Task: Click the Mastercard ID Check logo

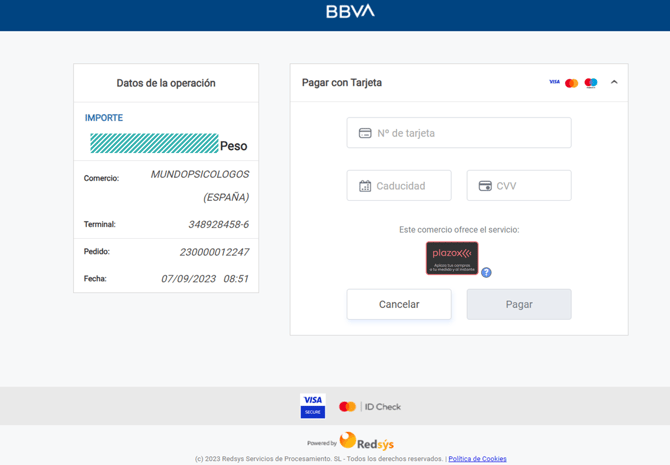Action: pos(369,407)
